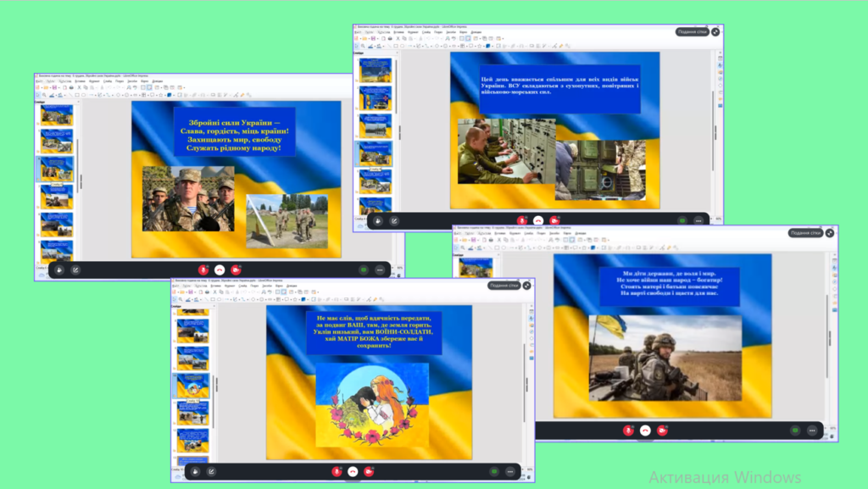This screenshot has height=489, width=868.
Task: Hang up call in the 'Збройні сили України' window
Action: tap(219, 270)
